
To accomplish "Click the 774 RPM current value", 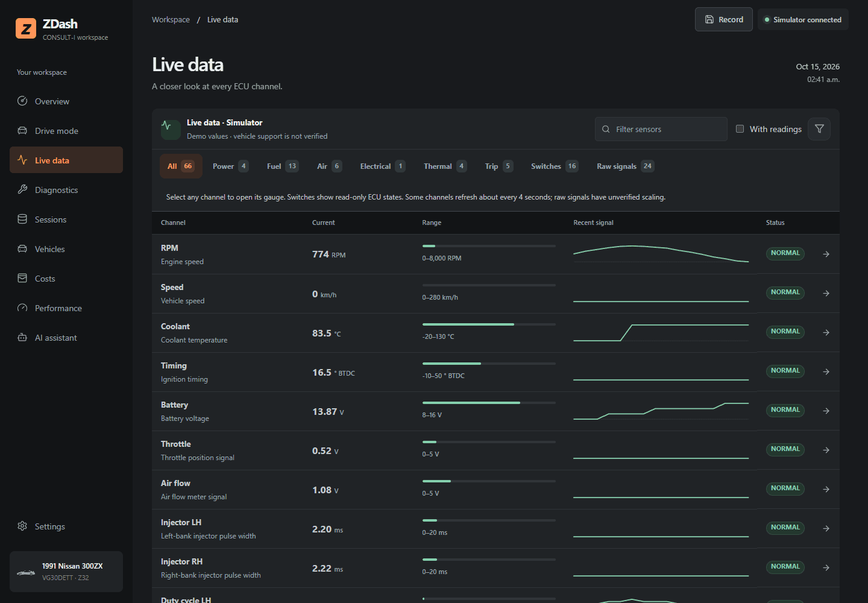I will tap(329, 254).
